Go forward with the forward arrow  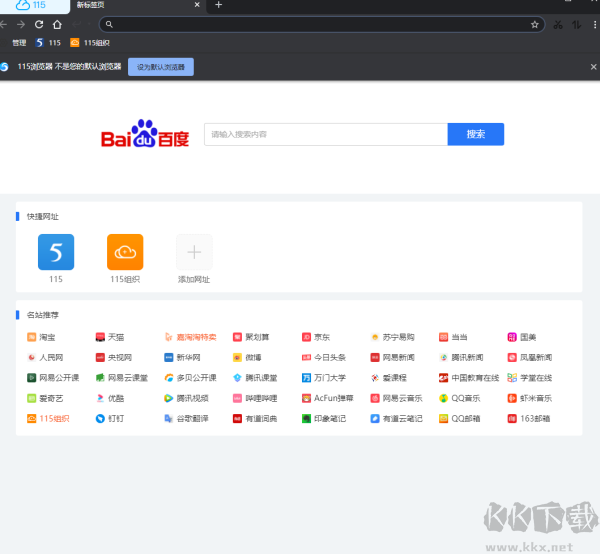point(21,24)
